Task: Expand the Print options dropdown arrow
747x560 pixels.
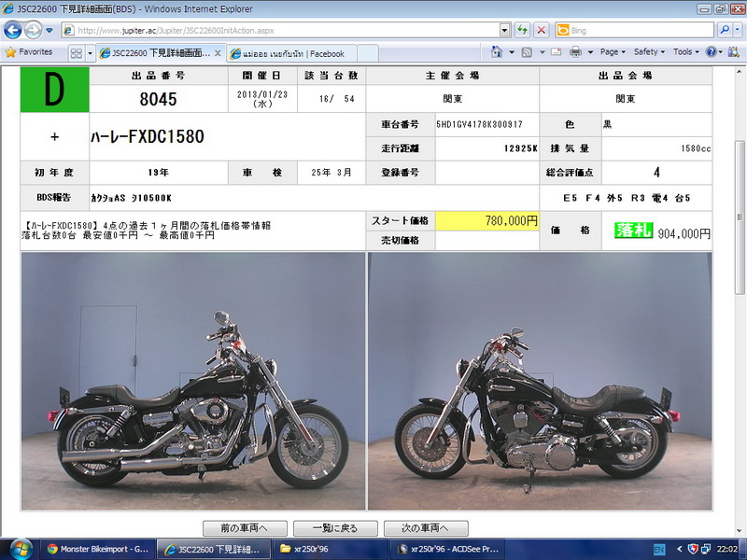Action: point(590,52)
